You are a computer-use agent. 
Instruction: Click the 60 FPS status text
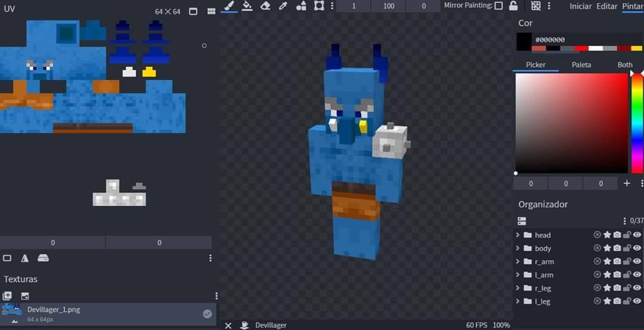click(x=477, y=325)
